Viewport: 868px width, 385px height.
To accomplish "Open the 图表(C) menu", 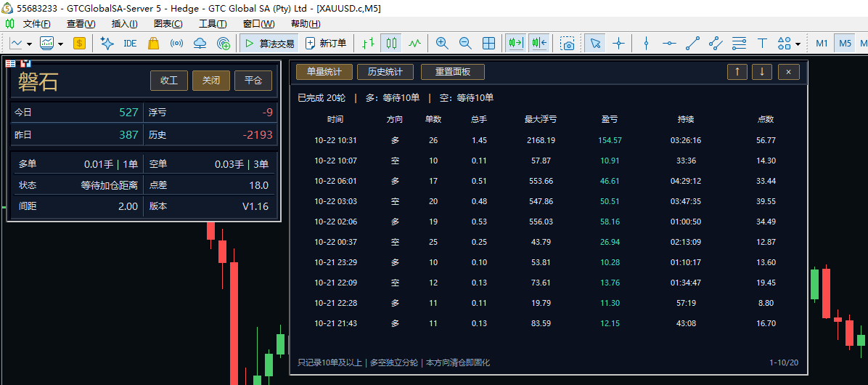I will pos(168,24).
